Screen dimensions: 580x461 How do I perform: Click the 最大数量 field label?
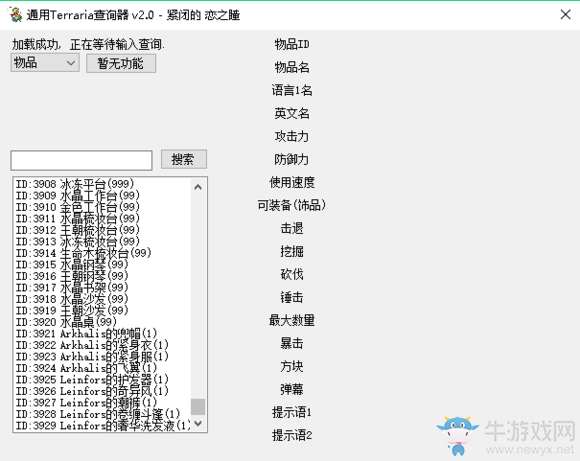coord(292,320)
